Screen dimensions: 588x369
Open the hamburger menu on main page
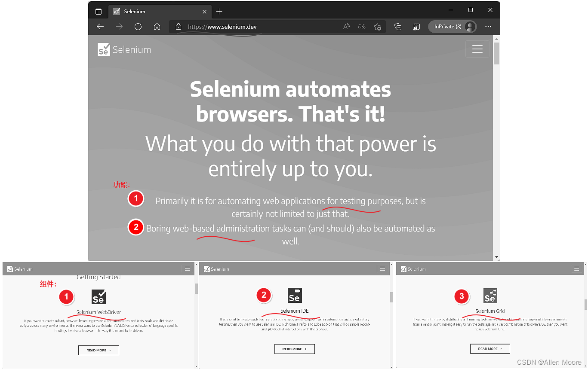(x=477, y=49)
